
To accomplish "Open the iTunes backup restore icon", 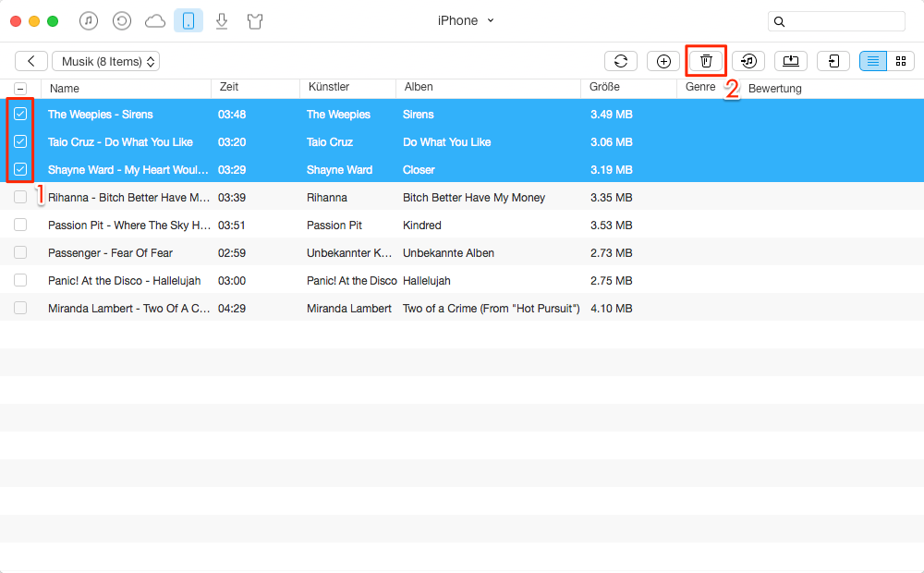I will tap(121, 21).
